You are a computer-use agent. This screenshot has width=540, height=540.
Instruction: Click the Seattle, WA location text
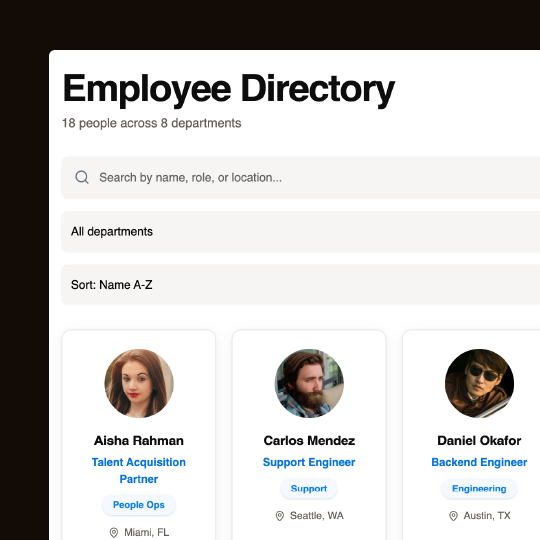(x=316, y=516)
